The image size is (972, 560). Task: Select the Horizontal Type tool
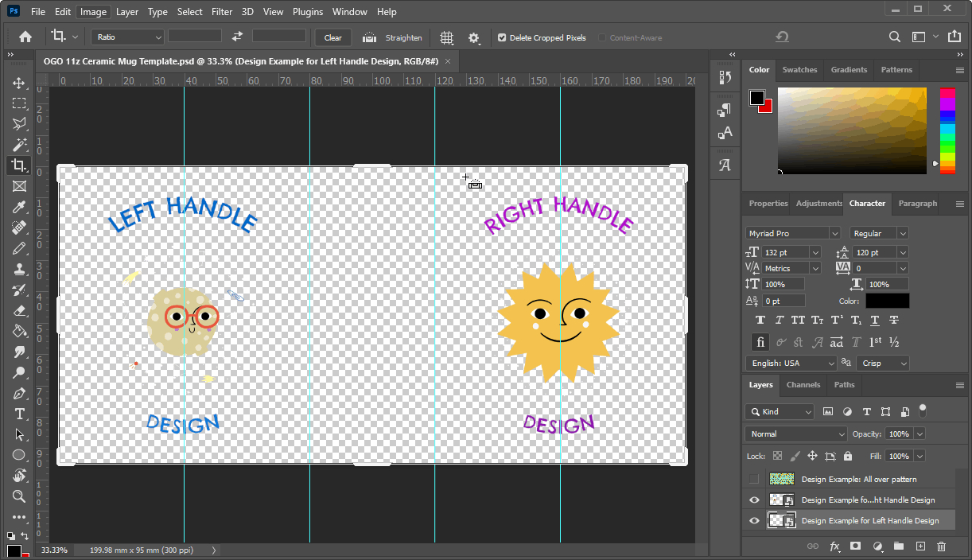[19, 414]
